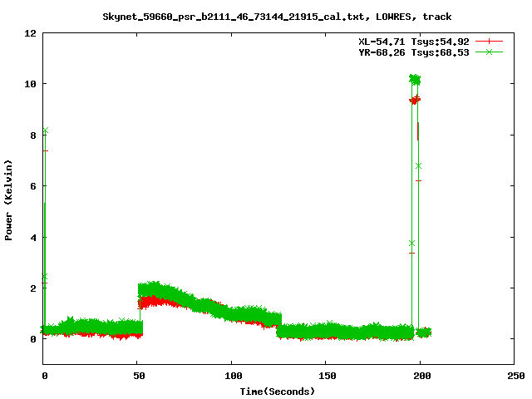Viewport: 532px width, 399px height.
Task: Click the Power (Kelvin) y-axis label
Action: 8,200
